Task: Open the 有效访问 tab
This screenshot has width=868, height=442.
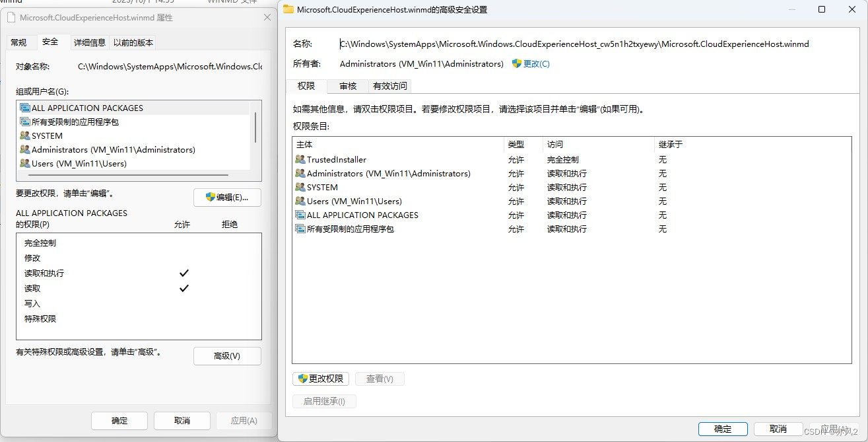Action: pyautogui.click(x=390, y=86)
